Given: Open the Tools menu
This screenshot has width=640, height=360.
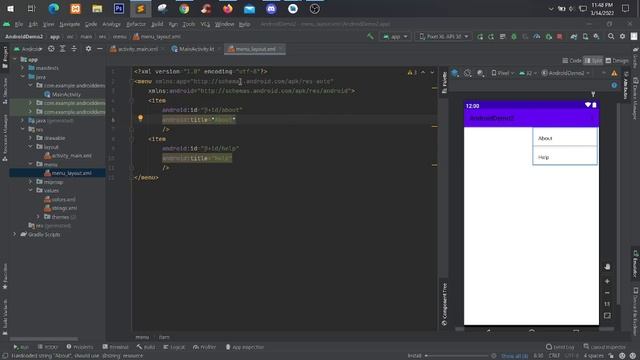Looking at the screenshot, I should [x=189, y=24].
